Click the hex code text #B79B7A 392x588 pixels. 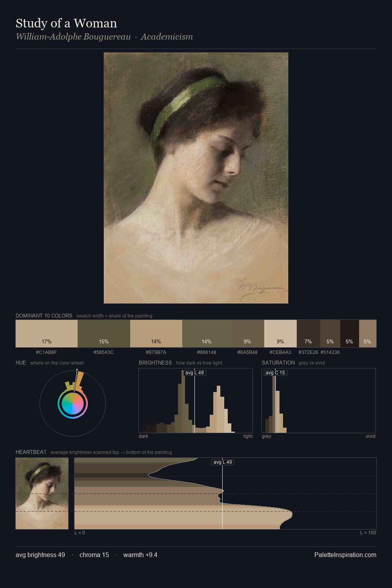click(156, 352)
